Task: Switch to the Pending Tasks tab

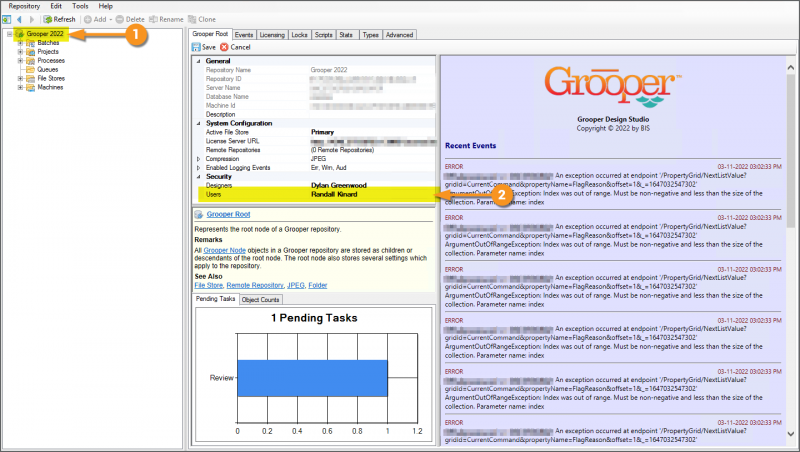Action: [x=215, y=299]
